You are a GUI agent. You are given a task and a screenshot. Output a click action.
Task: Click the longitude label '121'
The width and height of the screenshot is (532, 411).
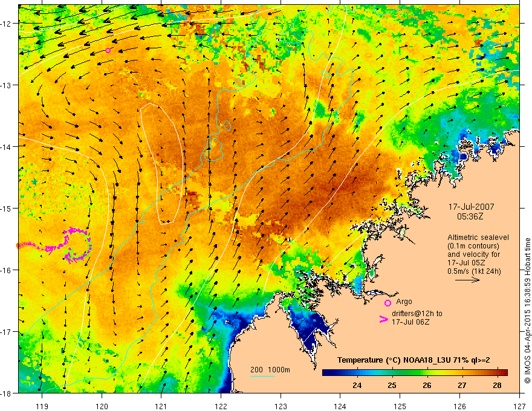coord(161,406)
